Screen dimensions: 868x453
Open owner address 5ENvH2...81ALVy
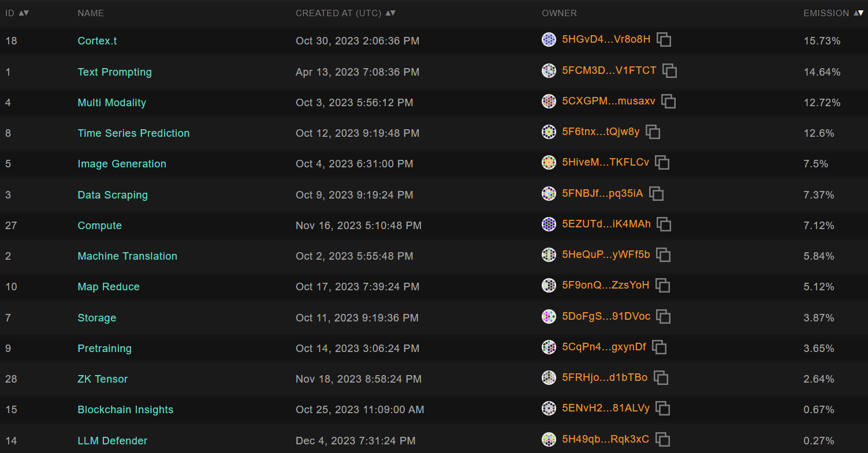(x=606, y=408)
